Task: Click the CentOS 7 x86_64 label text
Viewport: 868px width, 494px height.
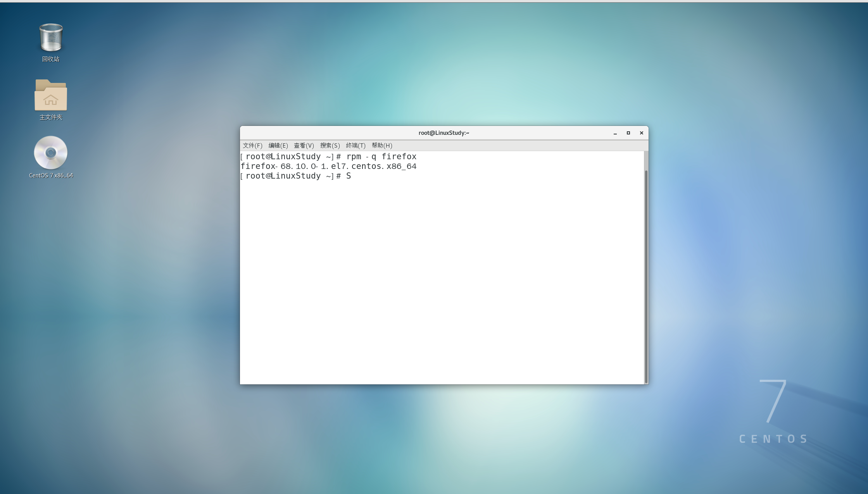Action: coord(51,176)
